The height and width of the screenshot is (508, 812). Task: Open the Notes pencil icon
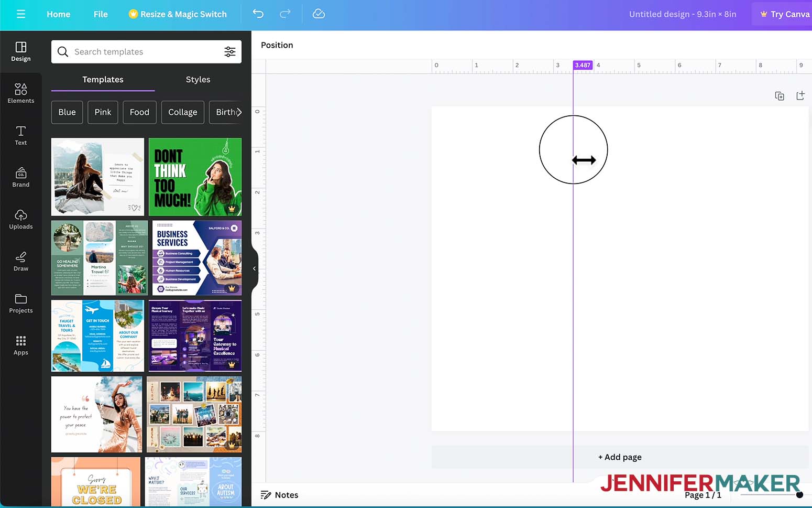coord(266,495)
